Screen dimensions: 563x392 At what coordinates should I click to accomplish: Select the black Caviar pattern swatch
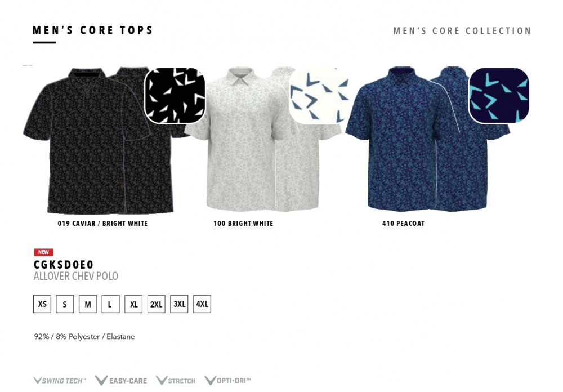coord(175,95)
